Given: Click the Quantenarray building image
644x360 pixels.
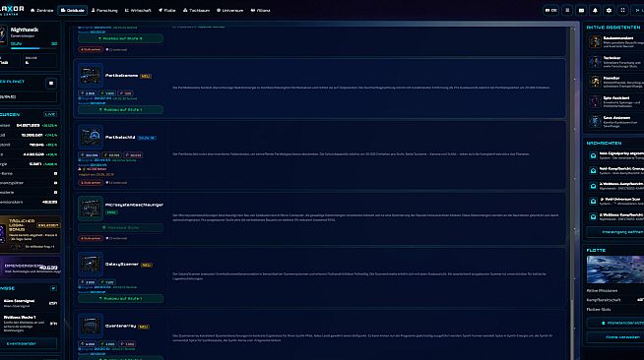Looking at the screenshot, I should tap(91, 326).
